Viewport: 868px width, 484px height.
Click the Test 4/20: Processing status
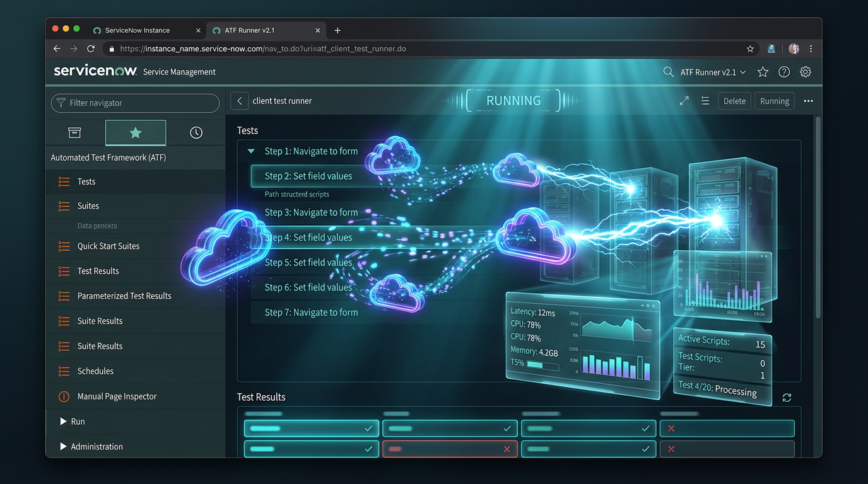[717, 388]
